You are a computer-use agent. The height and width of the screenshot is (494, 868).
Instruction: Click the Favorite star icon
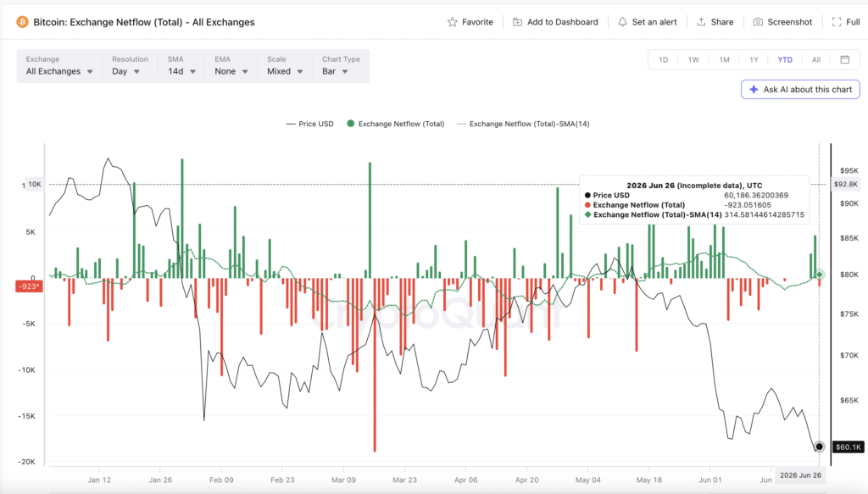pyautogui.click(x=453, y=22)
